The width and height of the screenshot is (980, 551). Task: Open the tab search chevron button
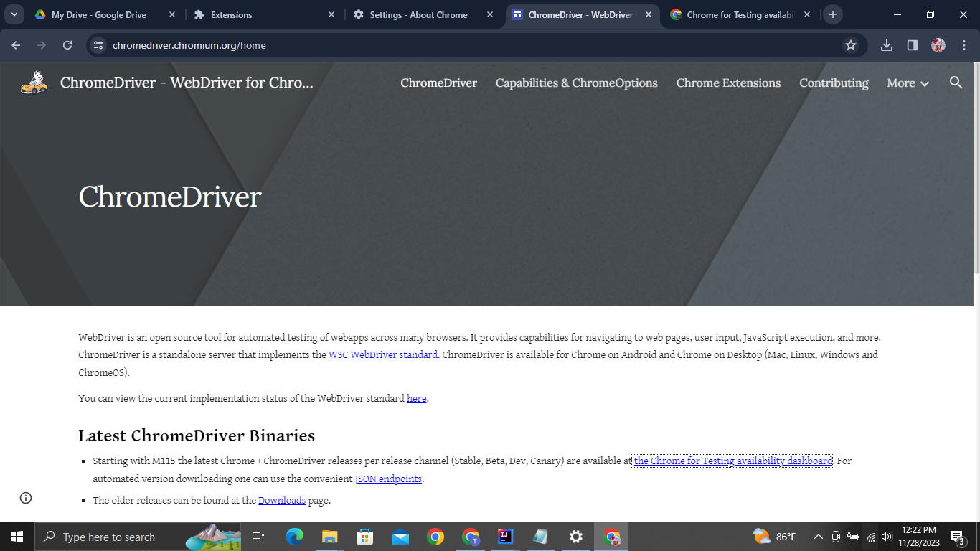(14, 14)
